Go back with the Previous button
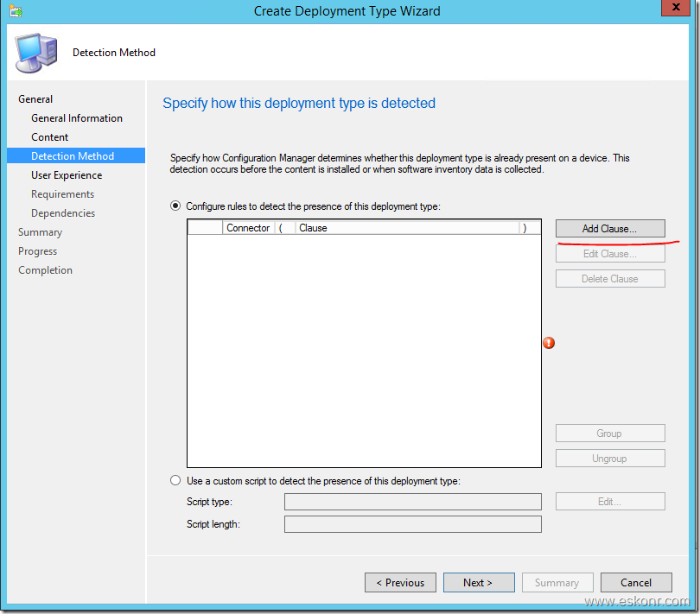 coord(400,583)
